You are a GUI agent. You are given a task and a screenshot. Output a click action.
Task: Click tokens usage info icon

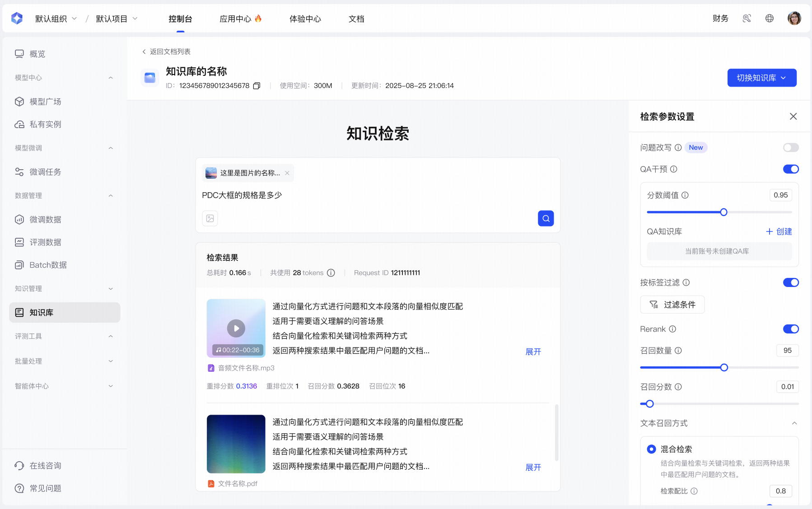pos(331,273)
